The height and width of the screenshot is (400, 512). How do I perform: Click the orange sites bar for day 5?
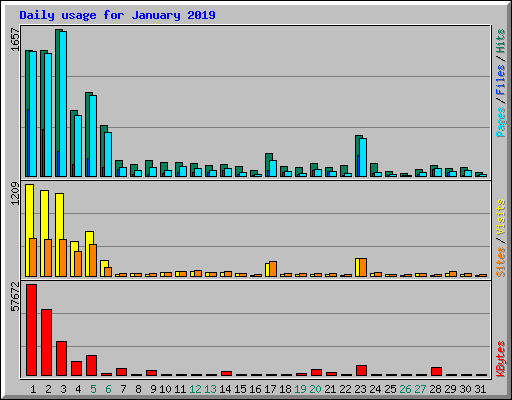(x=93, y=260)
